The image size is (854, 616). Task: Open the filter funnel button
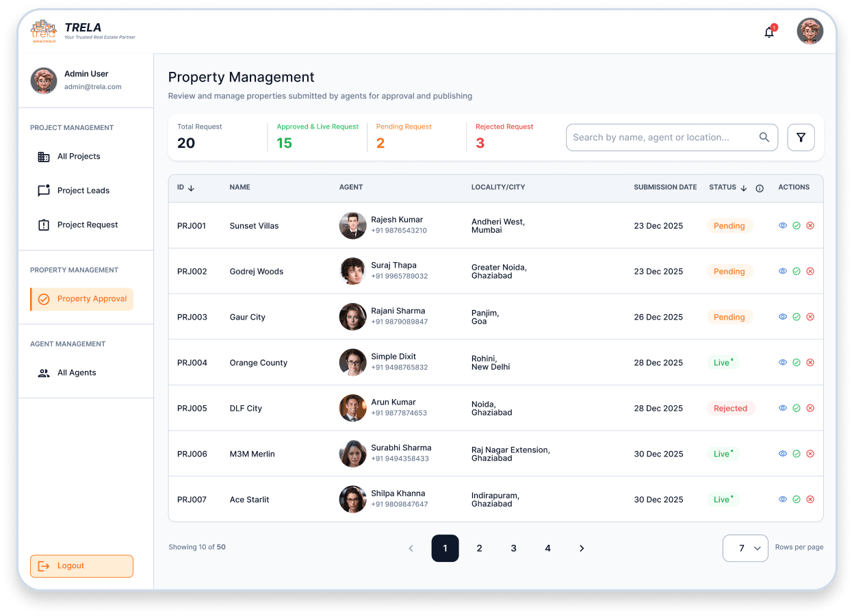pos(801,138)
